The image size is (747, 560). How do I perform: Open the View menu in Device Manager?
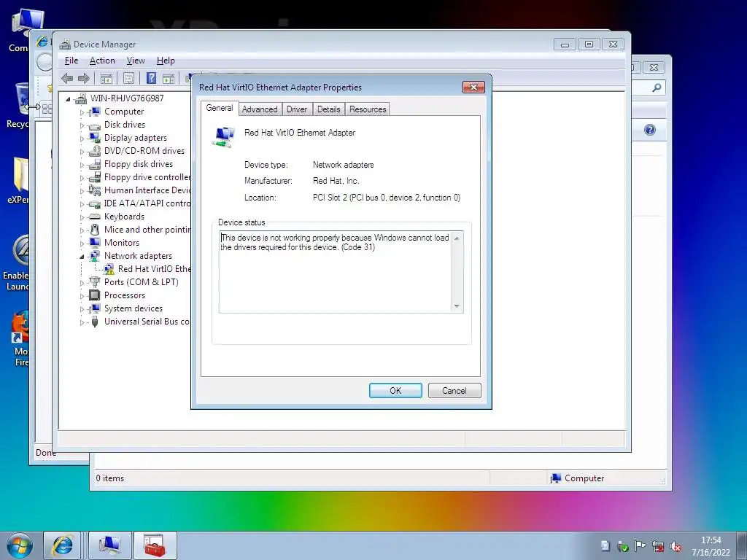(x=136, y=61)
